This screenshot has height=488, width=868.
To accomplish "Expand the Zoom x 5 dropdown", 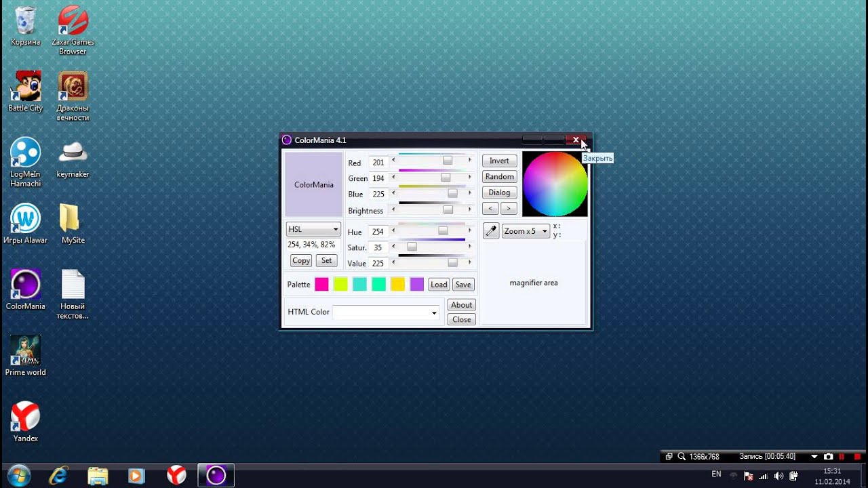I will 526,231.
